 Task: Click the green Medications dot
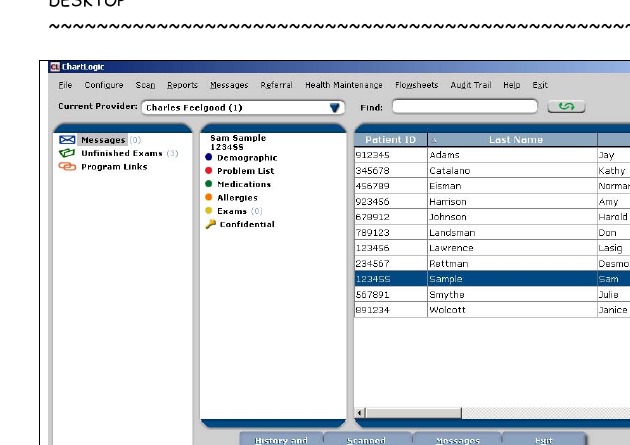pyautogui.click(x=209, y=184)
